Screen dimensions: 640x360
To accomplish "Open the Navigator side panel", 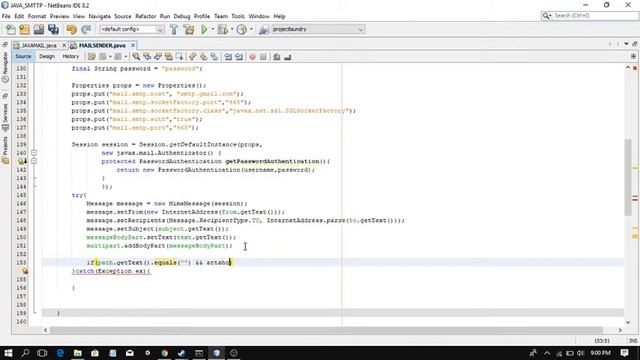I will (x=5, y=67).
